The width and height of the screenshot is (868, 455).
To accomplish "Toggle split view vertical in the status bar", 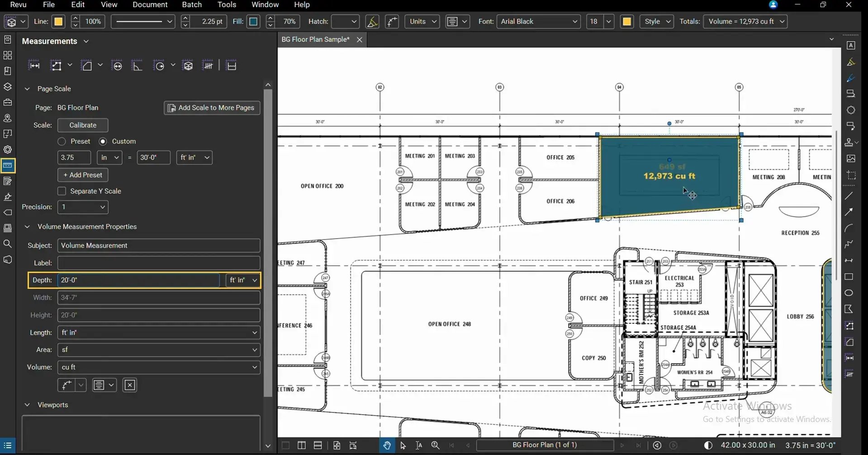I will (x=302, y=445).
